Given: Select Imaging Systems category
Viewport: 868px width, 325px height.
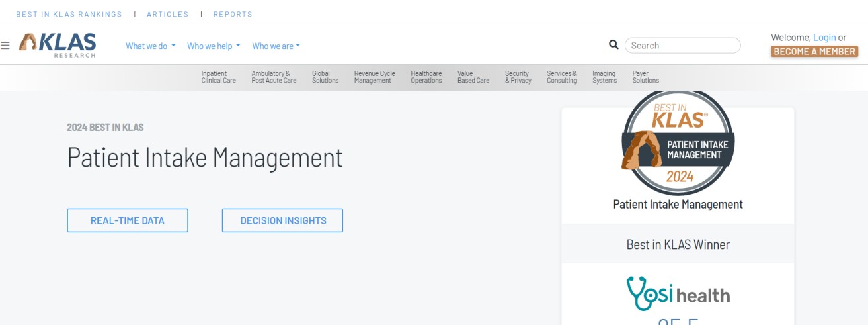Looking at the screenshot, I should point(605,77).
